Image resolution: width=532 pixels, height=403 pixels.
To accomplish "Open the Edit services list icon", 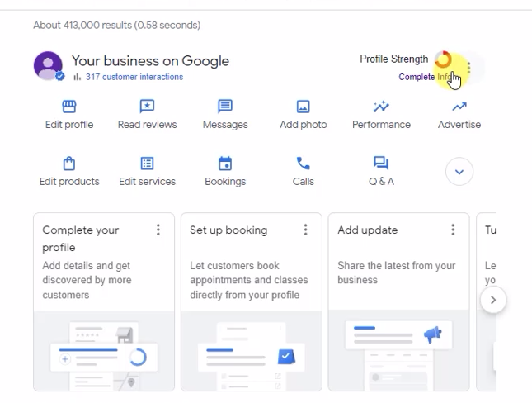I will [x=148, y=164].
